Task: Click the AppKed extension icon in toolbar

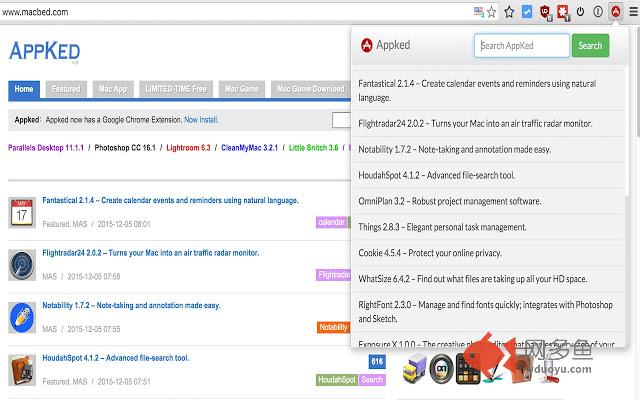Action: 615,12
